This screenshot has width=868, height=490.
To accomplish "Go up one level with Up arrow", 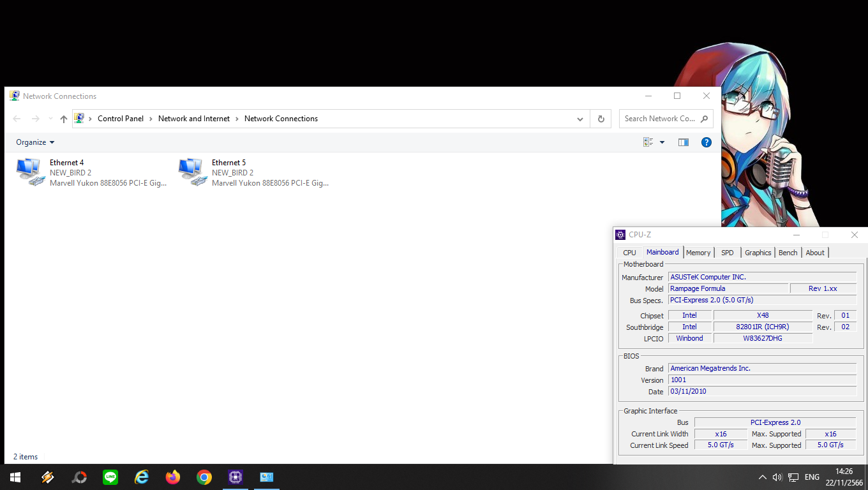I will [63, 119].
